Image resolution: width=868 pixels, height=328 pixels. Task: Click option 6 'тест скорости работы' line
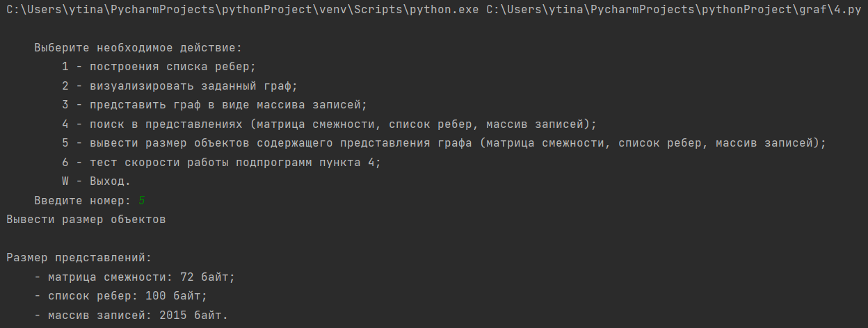coord(222,162)
